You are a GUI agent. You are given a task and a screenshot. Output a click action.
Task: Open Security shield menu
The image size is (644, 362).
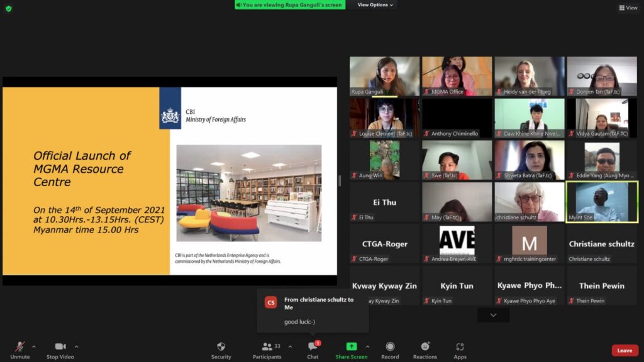coord(221,351)
